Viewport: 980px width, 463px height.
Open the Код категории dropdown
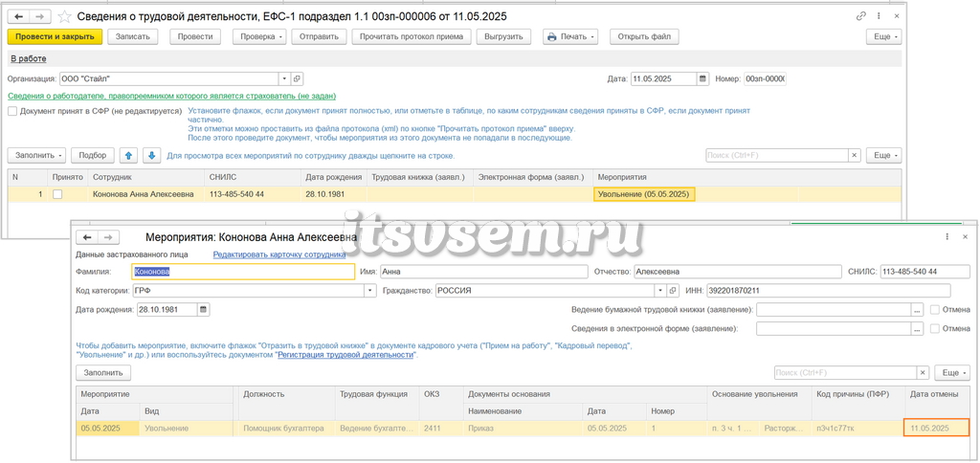click(x=370, y=291)
